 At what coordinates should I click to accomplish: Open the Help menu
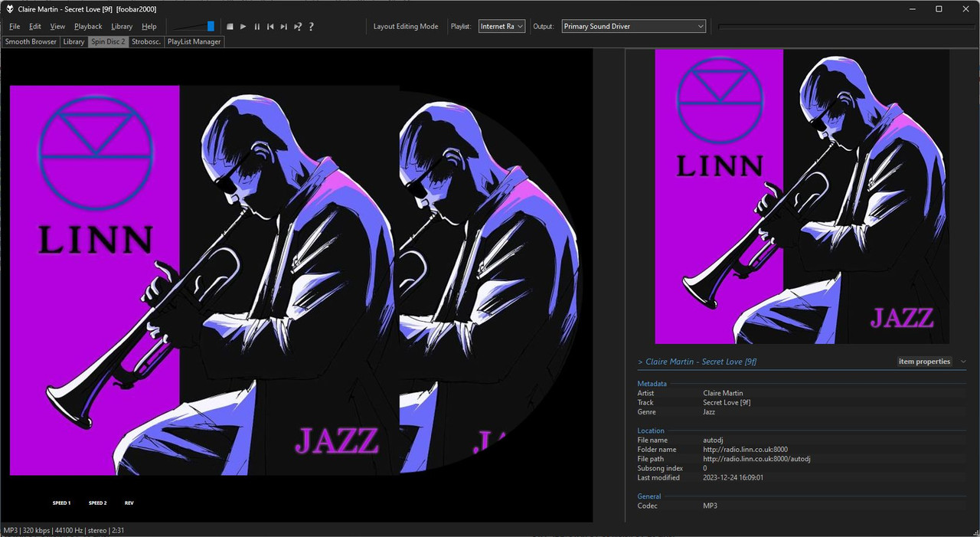tap(149, 26)
